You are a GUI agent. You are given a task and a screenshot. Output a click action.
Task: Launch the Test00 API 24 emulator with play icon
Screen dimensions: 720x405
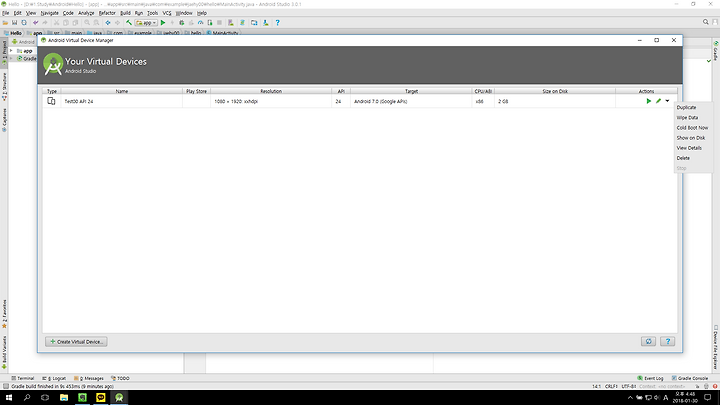point(648,101)
